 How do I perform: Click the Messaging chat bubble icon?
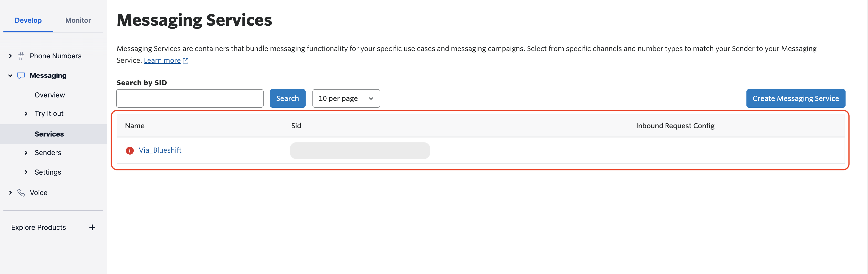point(21,75)
